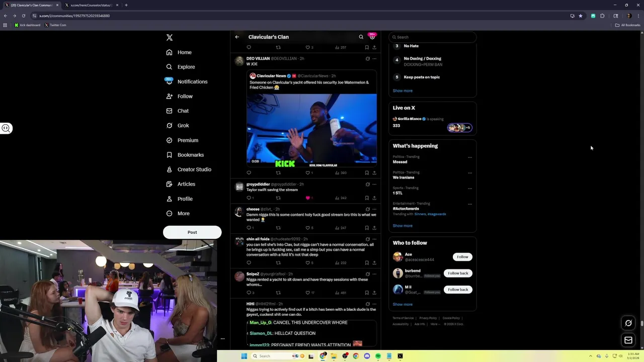This screenshot has width=644, height=362.
Task: Like the DEO VILLIAN post
Action: click(x=308, y=173)
